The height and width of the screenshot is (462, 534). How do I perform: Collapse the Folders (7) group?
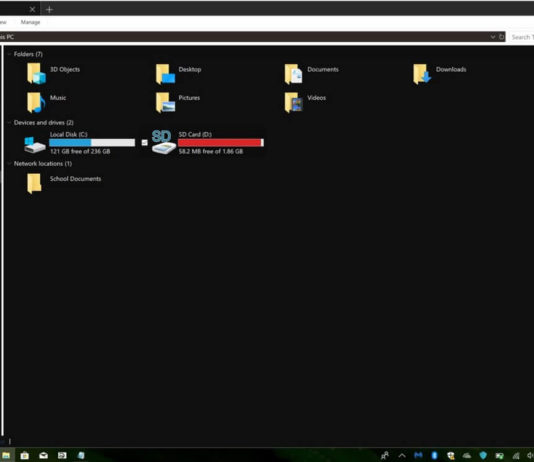click(x=9, y=54)
